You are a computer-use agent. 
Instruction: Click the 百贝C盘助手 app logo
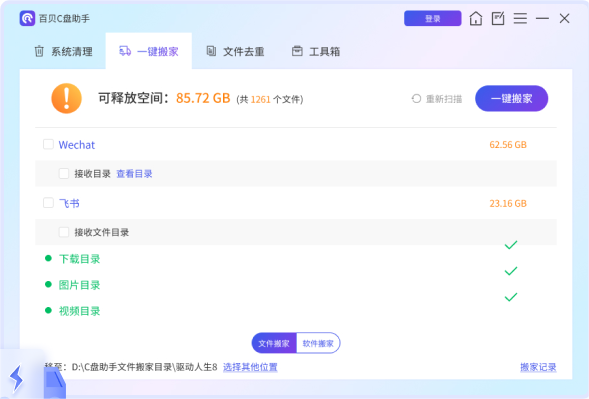pyautogui.click(x=27, y=18)
